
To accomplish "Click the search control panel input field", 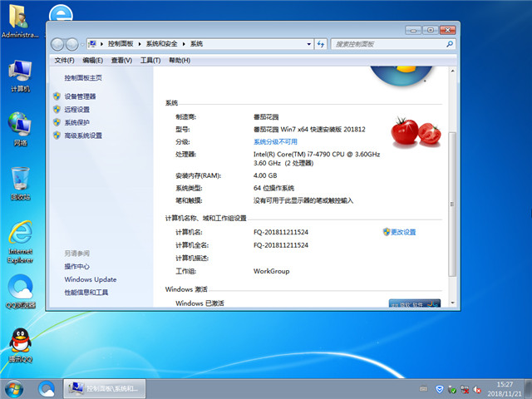I will pos(388,44).
